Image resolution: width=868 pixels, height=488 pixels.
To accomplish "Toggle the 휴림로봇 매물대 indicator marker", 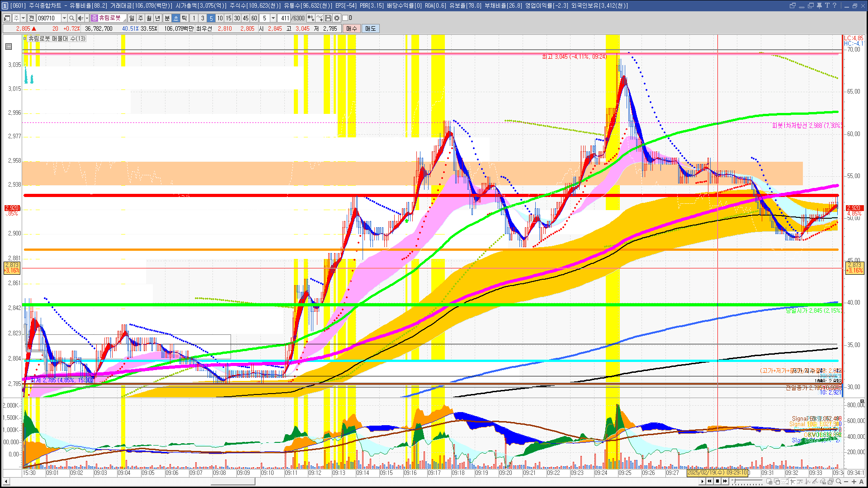I will 25,39.
